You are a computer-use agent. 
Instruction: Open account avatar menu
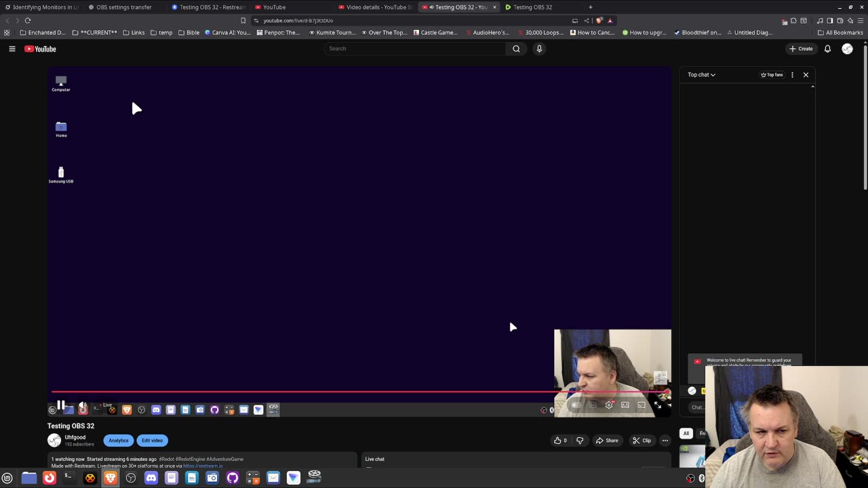point(847,49)
